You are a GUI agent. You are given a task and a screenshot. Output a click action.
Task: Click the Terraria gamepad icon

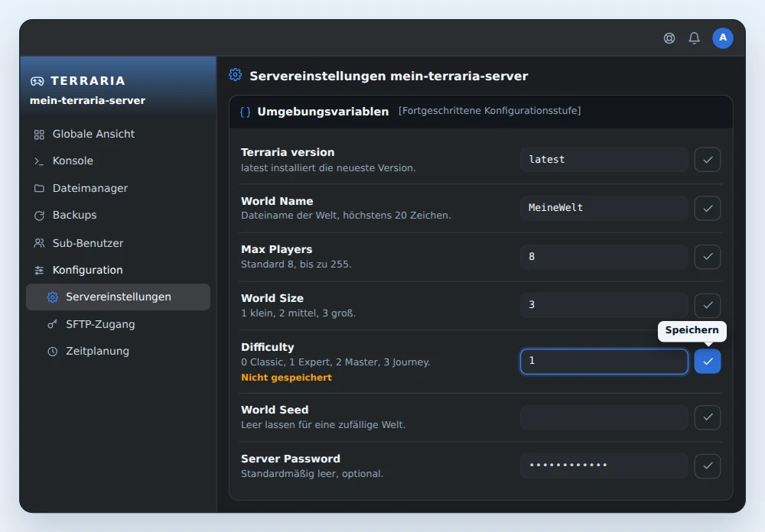tap(37, 81)
